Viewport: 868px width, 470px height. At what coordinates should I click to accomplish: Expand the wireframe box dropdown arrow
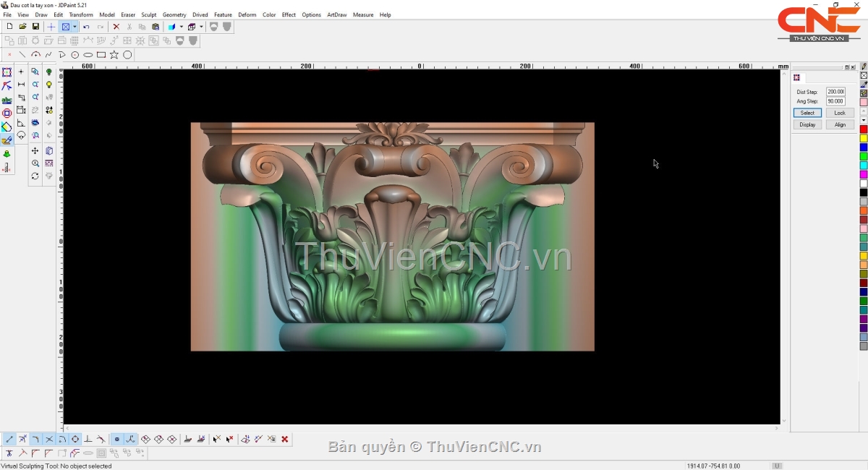(x=201, y=27)
